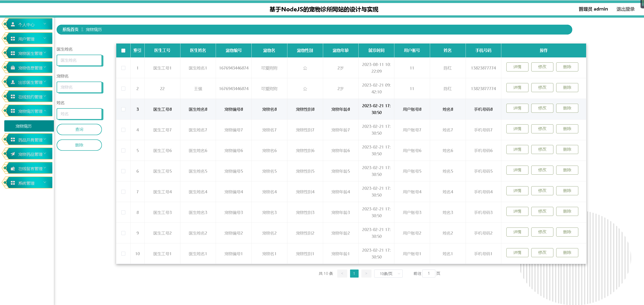Collapse the 宠物病历管理 menu chevron
Image resolution: width=644 pixels, height=305 pixels.
[x=45, y=111]
